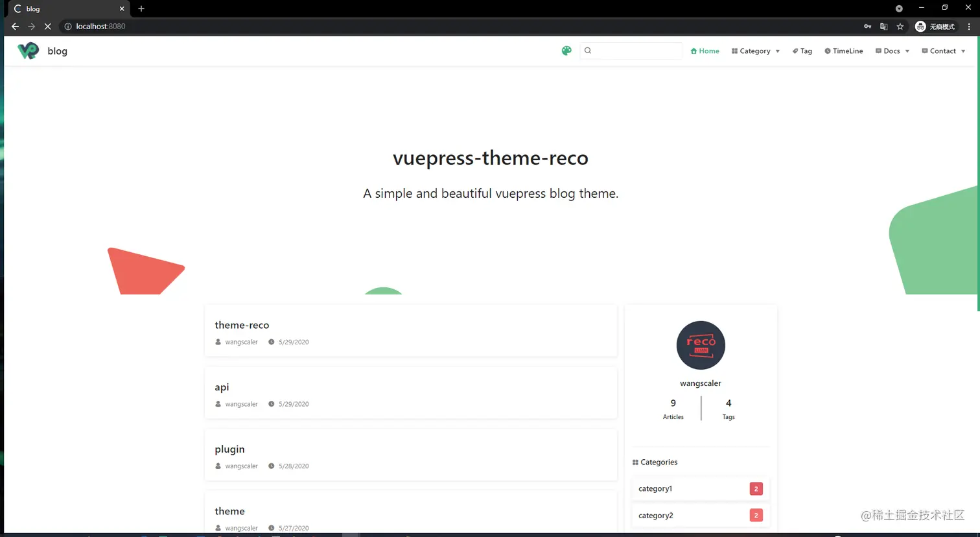Expand the Contact dropdown arrow
This screenshot has height=537, width=980.
[962, 51]
